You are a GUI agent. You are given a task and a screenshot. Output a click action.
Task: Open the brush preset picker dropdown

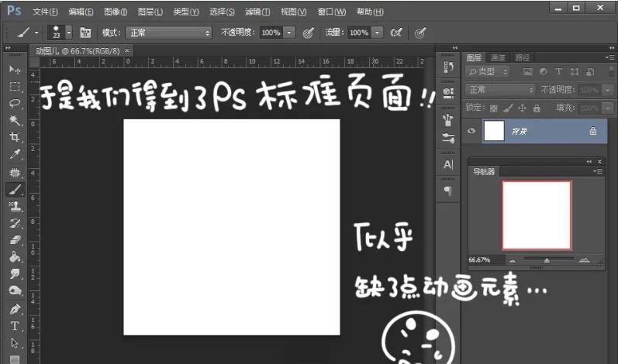coord(69,33)
